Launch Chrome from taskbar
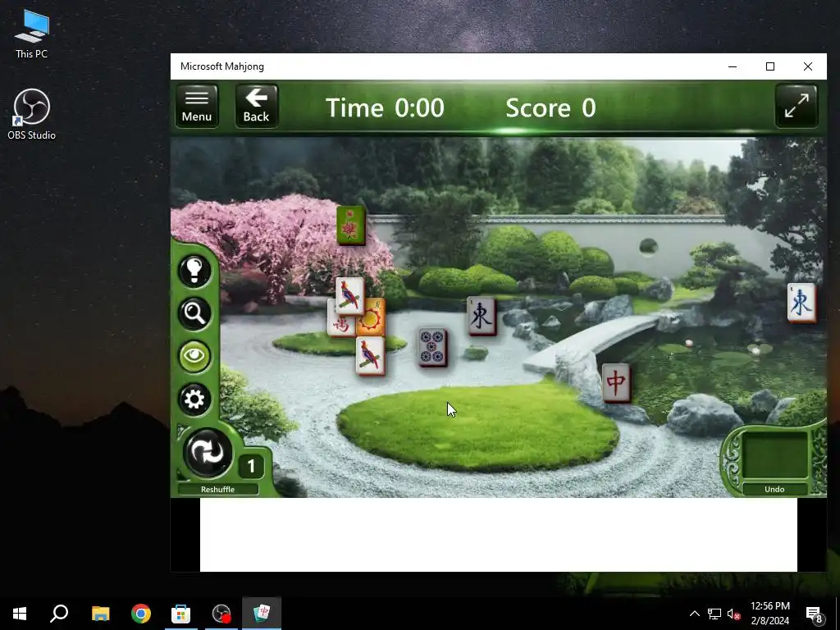Screen dimensions: 840x630 pos(141,614)
